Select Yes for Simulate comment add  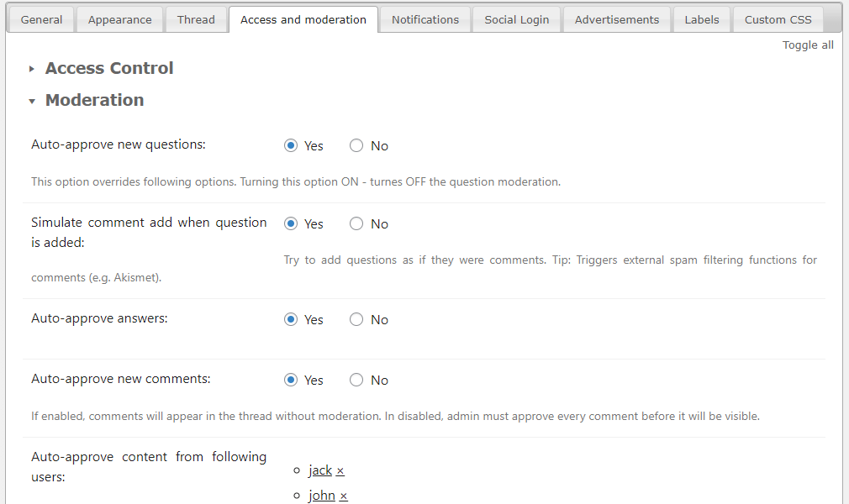coord(291,224)
